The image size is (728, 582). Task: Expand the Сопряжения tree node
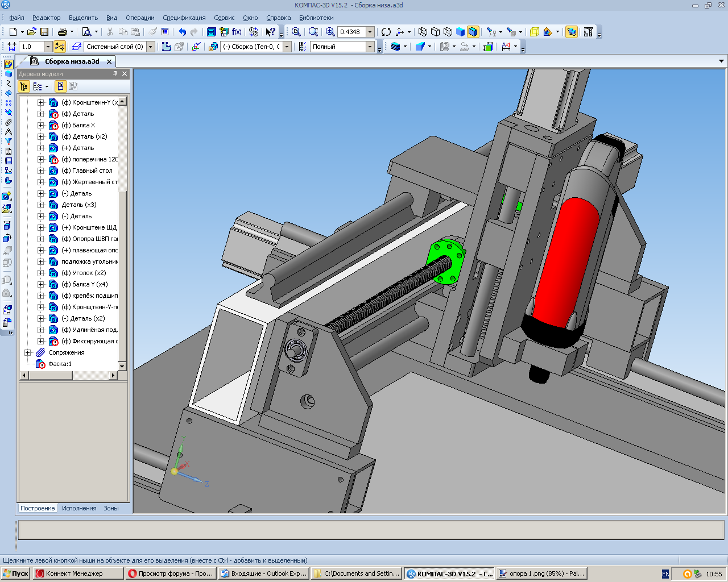[x=27, y=352]
